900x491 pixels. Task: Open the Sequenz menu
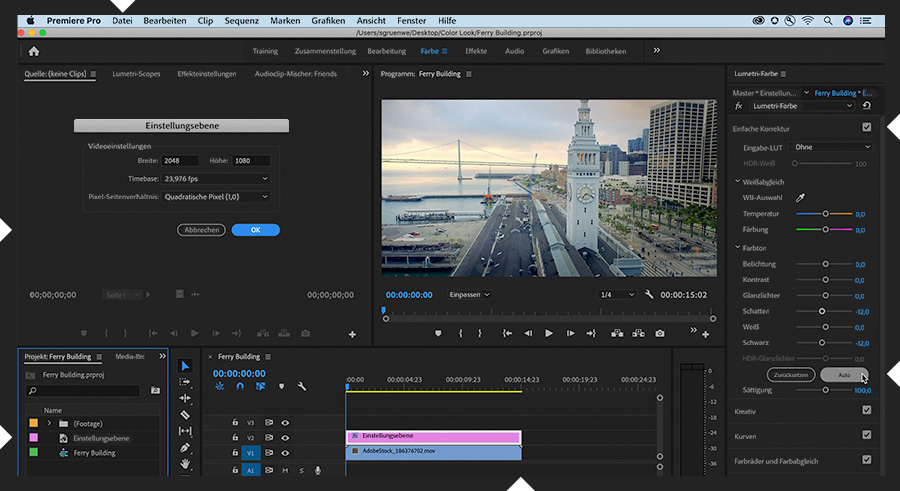click(x=240, y=20)
